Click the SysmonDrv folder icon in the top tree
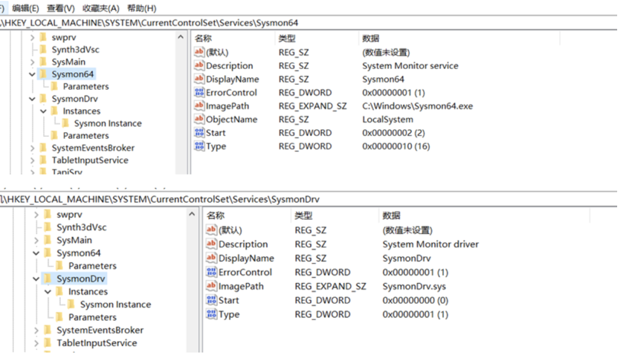The width and height of the screenshot is (620, 364). click(44, 98)
